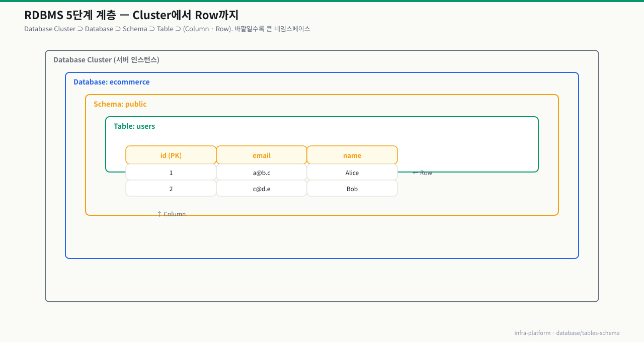Select the 'email' column header

click(262, 155)
